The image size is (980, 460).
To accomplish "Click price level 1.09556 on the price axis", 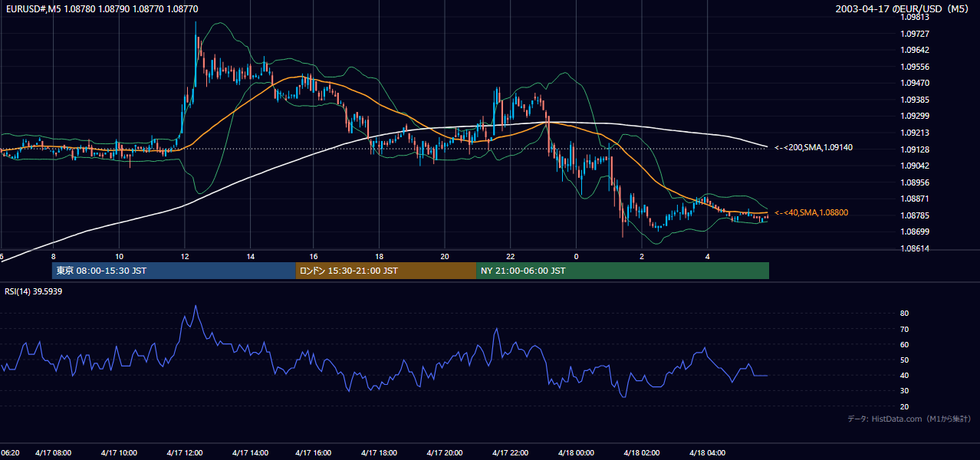I will pos(916,67).
